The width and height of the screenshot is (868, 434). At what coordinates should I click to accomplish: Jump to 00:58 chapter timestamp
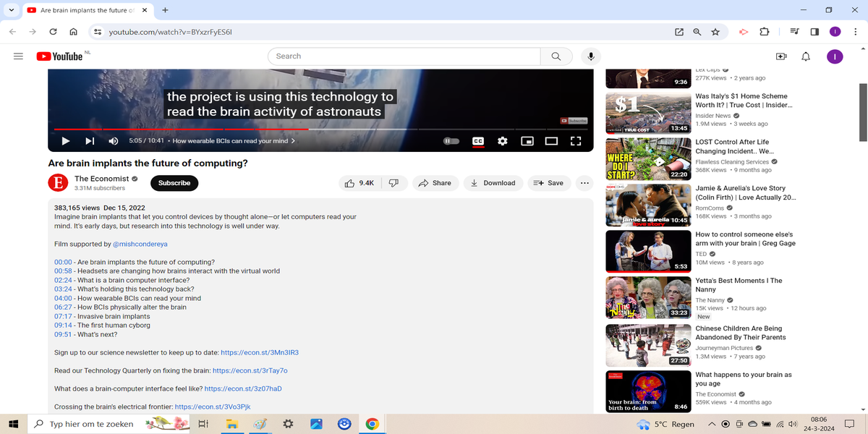tap(63, 271)
